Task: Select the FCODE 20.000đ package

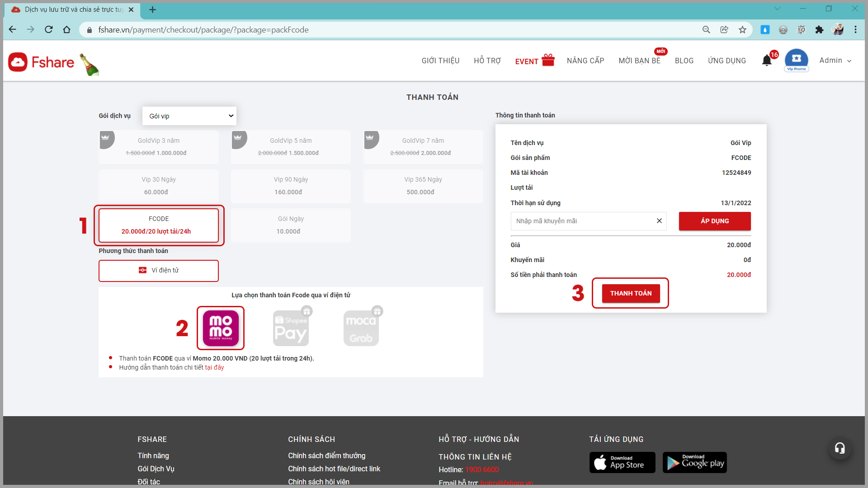Action: 159,225
